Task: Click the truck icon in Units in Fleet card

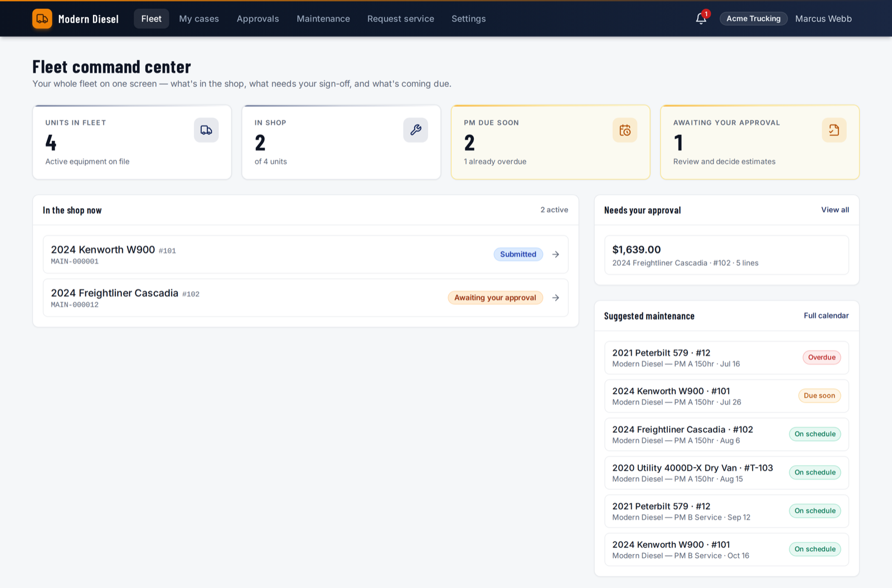Action: pos(206,130)
